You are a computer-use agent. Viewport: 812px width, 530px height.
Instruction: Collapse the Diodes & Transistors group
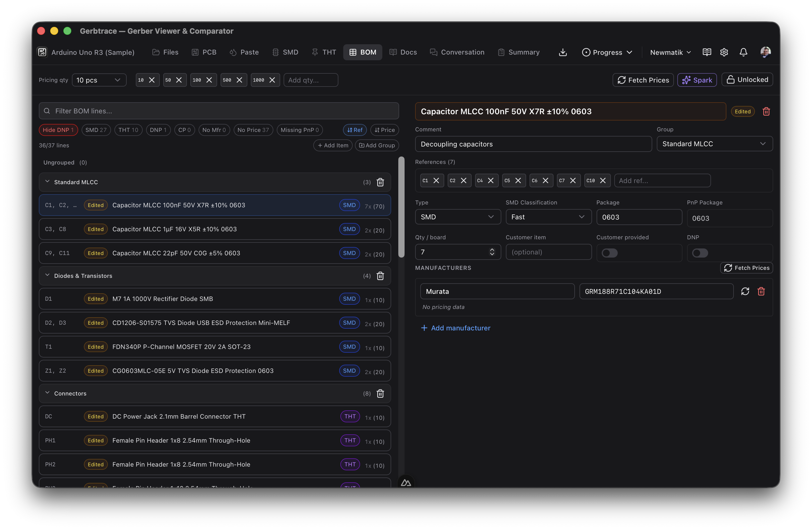[47, 275]
